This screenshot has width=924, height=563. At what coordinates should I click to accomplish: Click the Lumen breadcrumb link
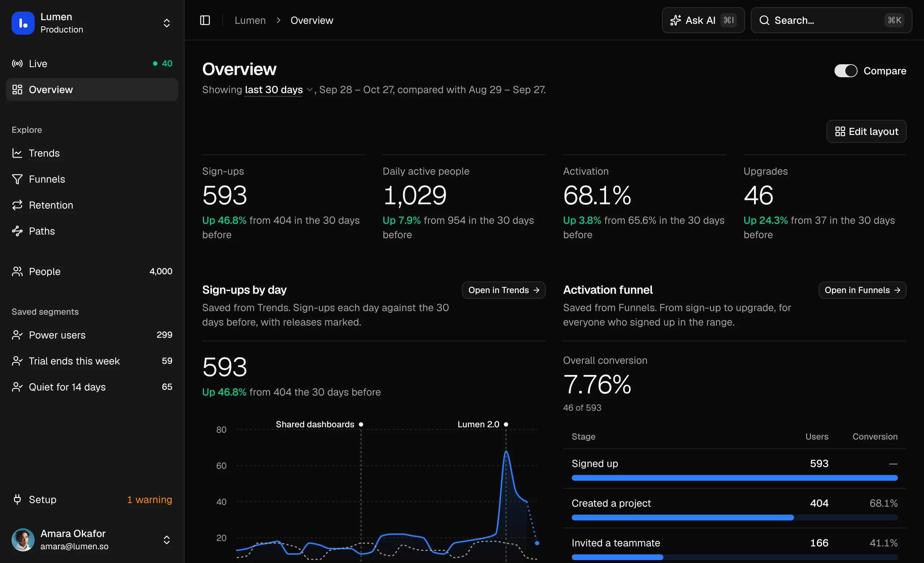250,20
